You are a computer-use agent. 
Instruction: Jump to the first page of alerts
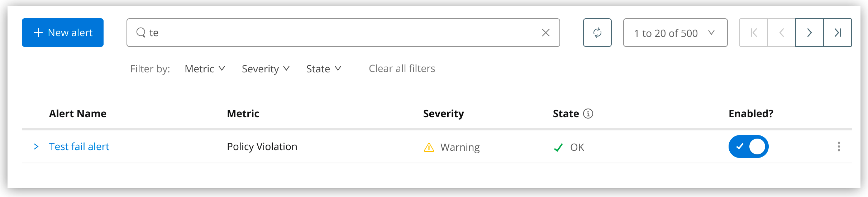pyautogui.click(x=754, y=33)
